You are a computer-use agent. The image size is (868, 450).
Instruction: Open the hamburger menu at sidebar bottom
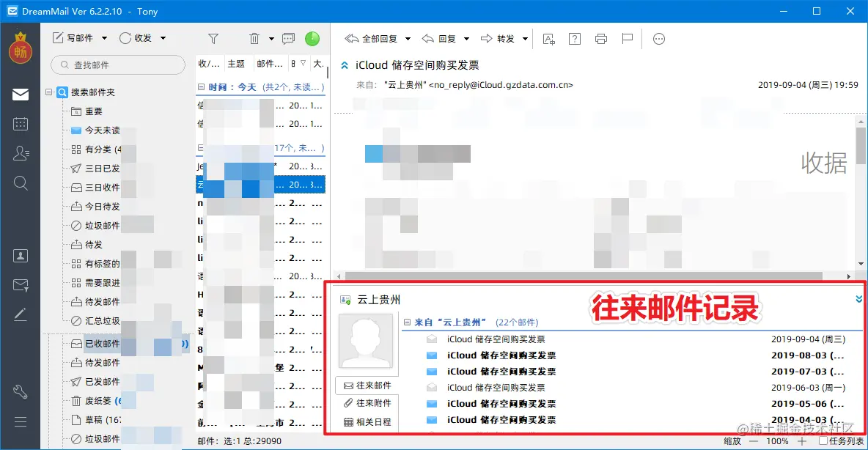point(21,421)
